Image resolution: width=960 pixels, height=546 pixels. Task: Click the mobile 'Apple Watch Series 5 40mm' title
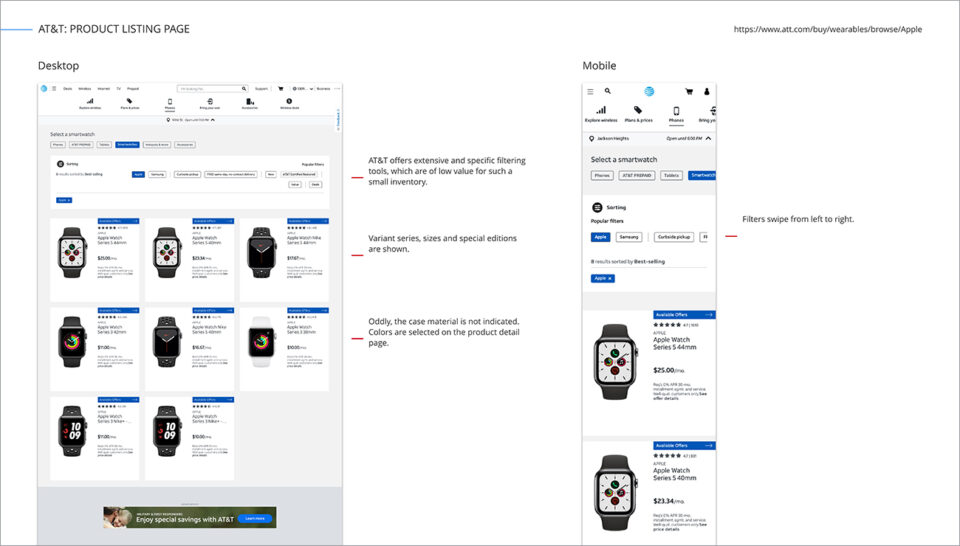(674, 474)
